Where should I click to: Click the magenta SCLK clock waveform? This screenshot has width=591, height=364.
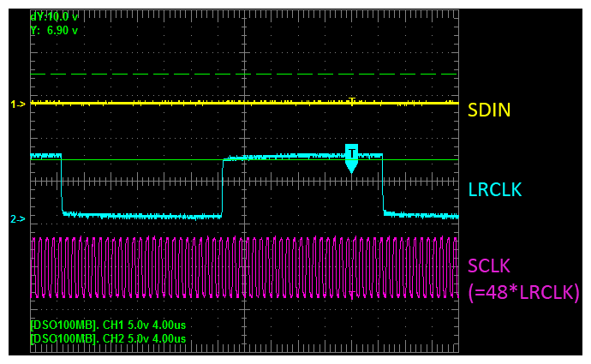[244, 267]
